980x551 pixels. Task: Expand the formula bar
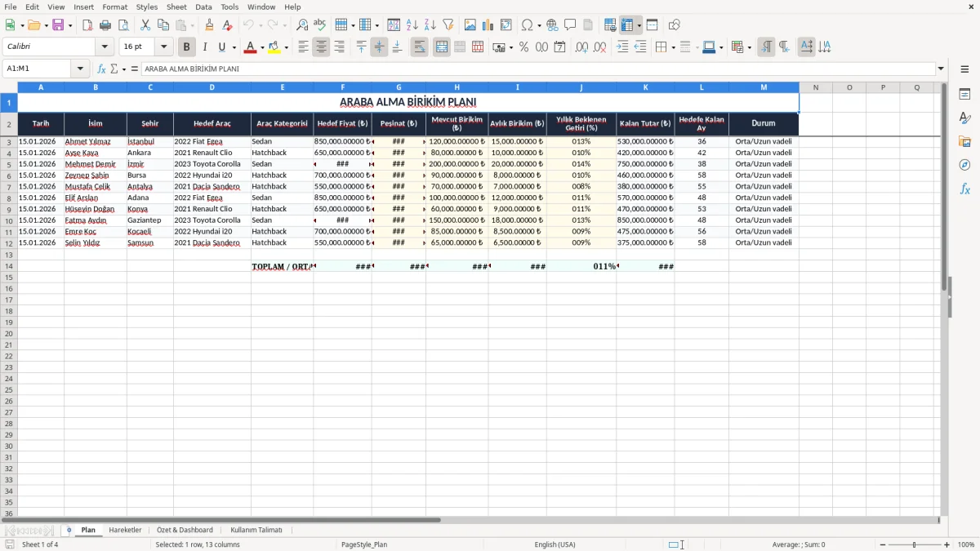click(941, 69)
